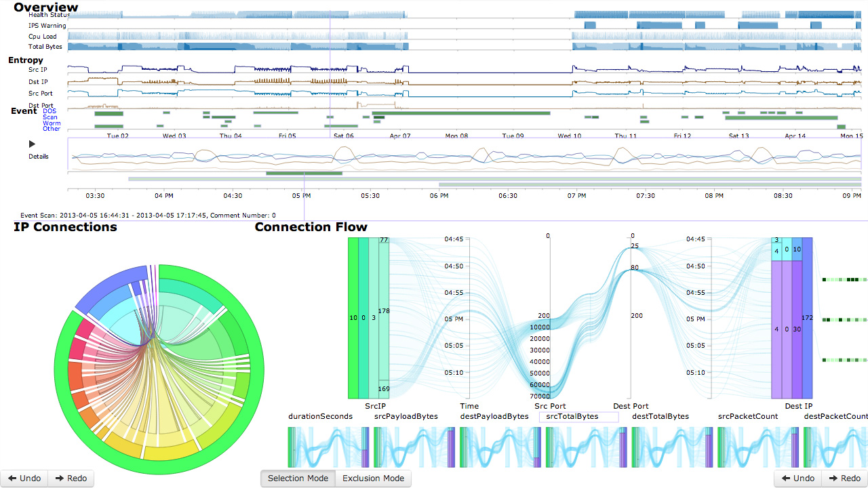This screenshot has height=488, width=868.
Task: Click the srcPacketCount label
Action: click(x=748, y=416)
